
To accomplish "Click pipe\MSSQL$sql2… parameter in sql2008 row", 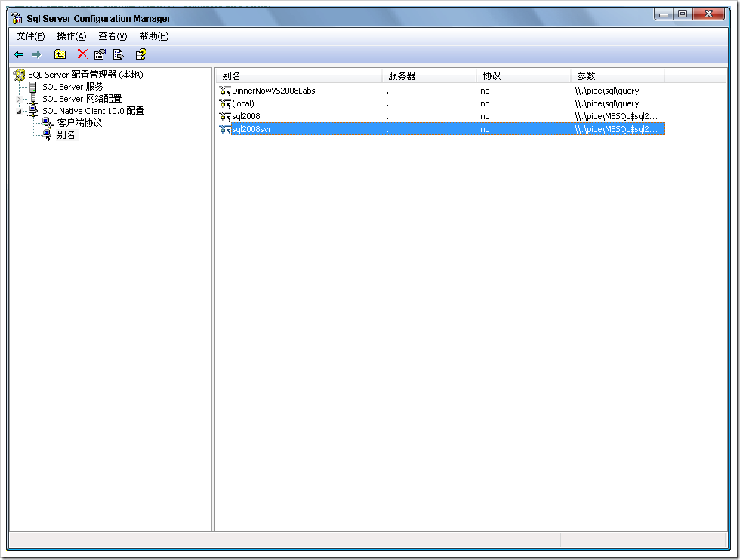I will 616,116.
